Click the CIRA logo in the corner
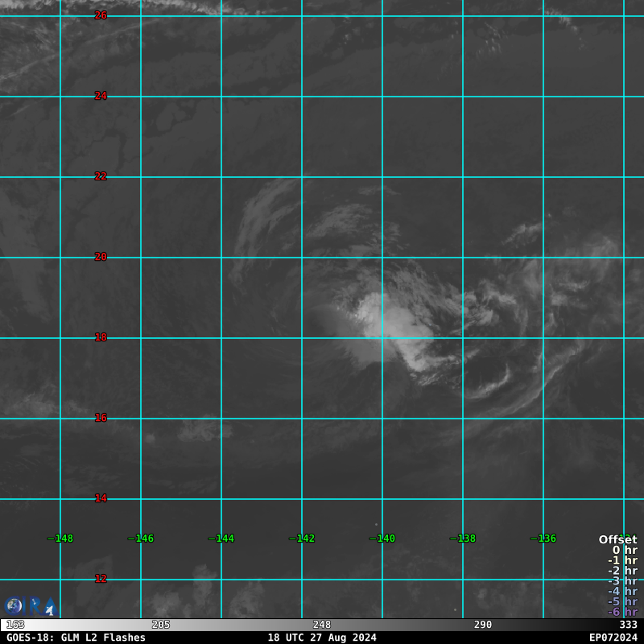The image size is (644, 644). click(31, 606)
